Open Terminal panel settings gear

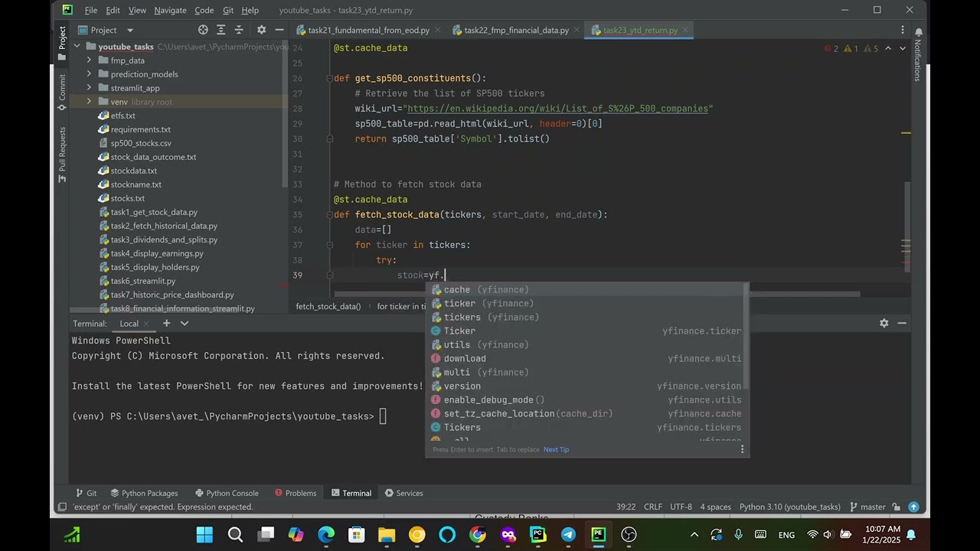884,323
